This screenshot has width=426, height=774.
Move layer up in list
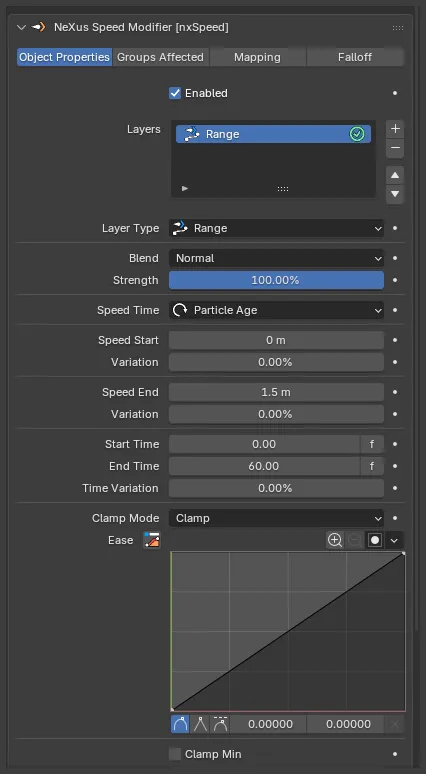click(395, 175)
